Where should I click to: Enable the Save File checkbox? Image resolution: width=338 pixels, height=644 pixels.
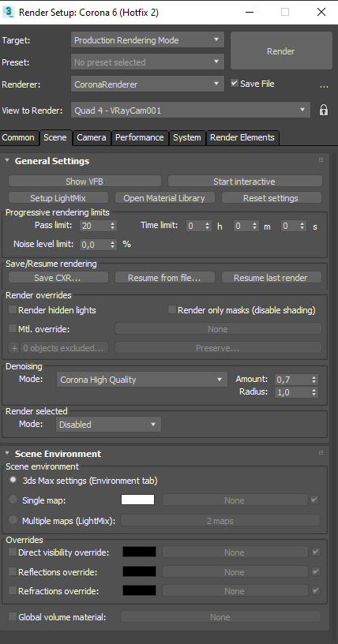[x=235, y=84]
